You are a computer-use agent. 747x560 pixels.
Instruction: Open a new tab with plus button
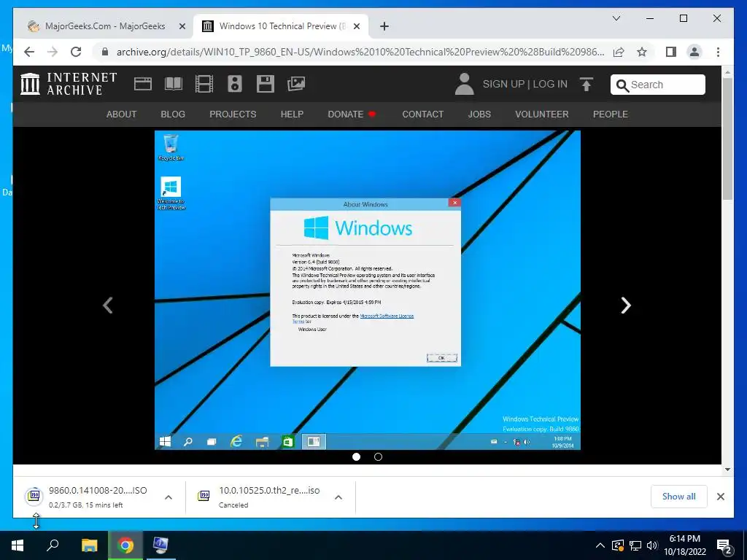[384, 26]
